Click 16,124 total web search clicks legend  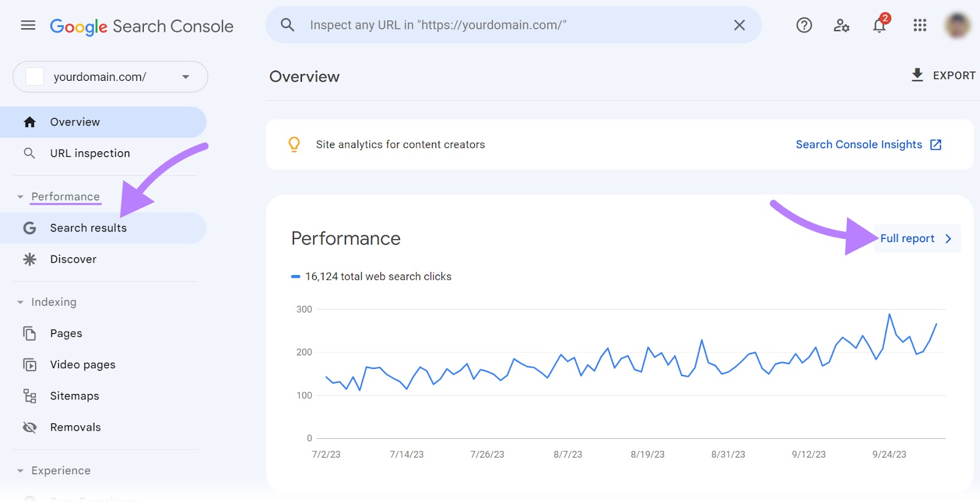(371, 276)
